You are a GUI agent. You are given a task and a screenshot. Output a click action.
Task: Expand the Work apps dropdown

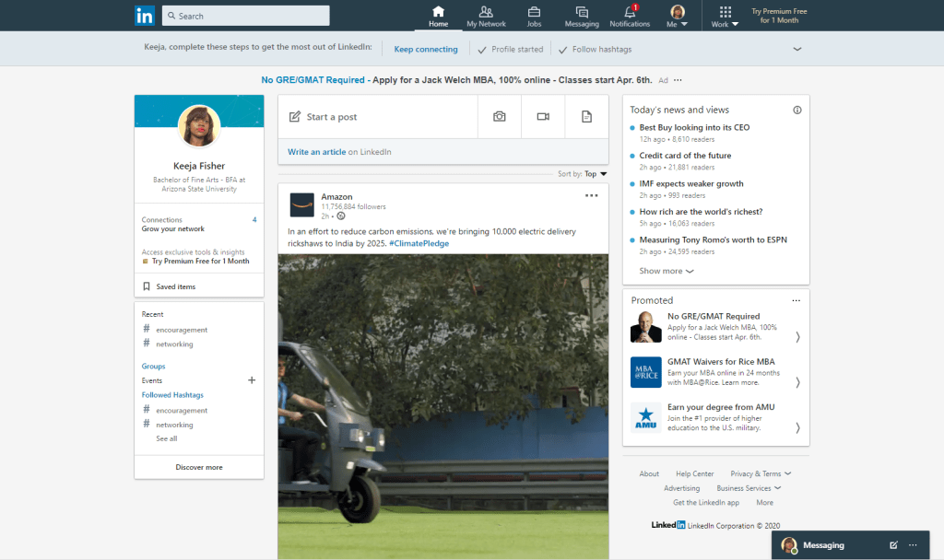point(725,16)
